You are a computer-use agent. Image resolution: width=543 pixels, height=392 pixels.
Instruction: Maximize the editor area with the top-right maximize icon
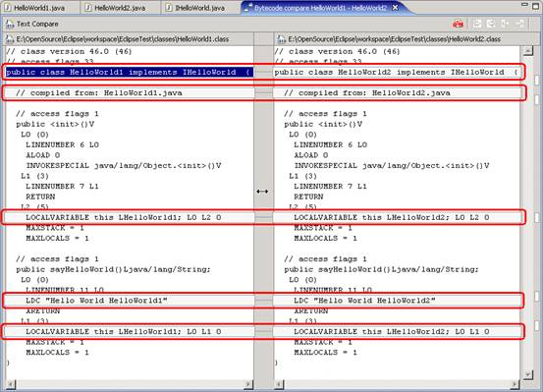536,6
